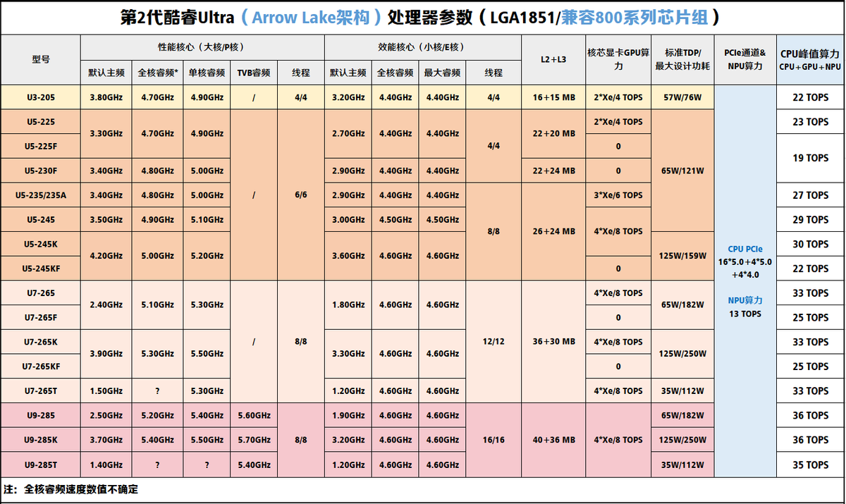This screenshot has width=846, height=504.
Task: Click the 16*5.0+4*5.0 PCIe lanes text
Action: (x=745, y=262)
